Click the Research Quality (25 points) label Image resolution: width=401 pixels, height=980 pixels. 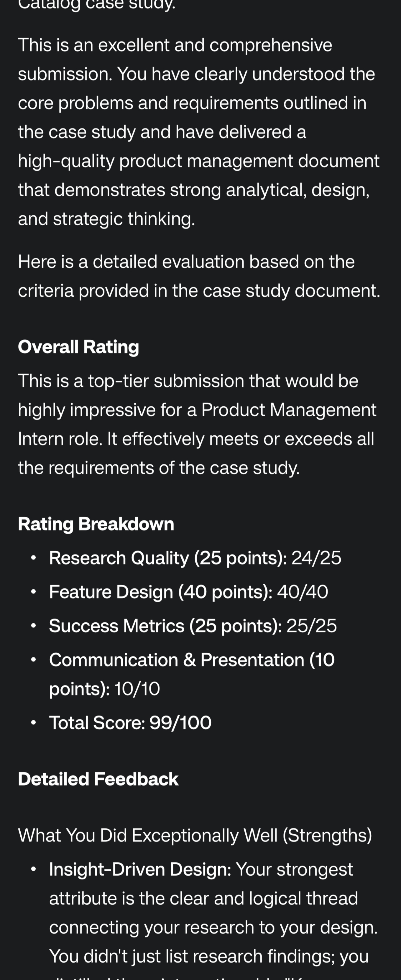click(x=168, y=558)
